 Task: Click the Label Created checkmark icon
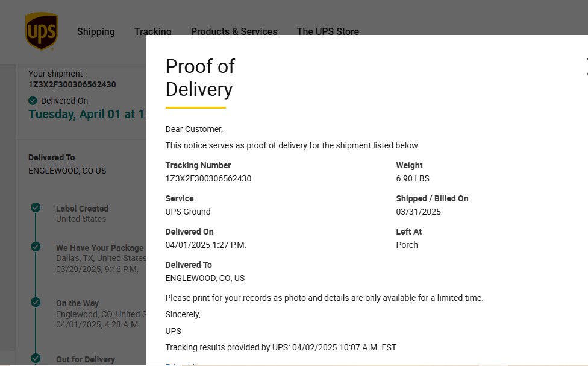point(36,207)
